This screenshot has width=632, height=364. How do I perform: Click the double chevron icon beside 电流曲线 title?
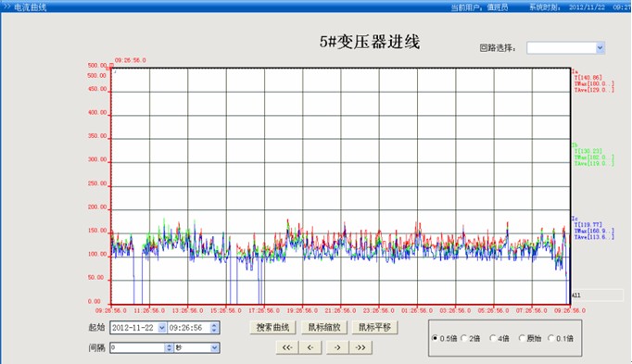pyautogui.click(x=6, y=6)
